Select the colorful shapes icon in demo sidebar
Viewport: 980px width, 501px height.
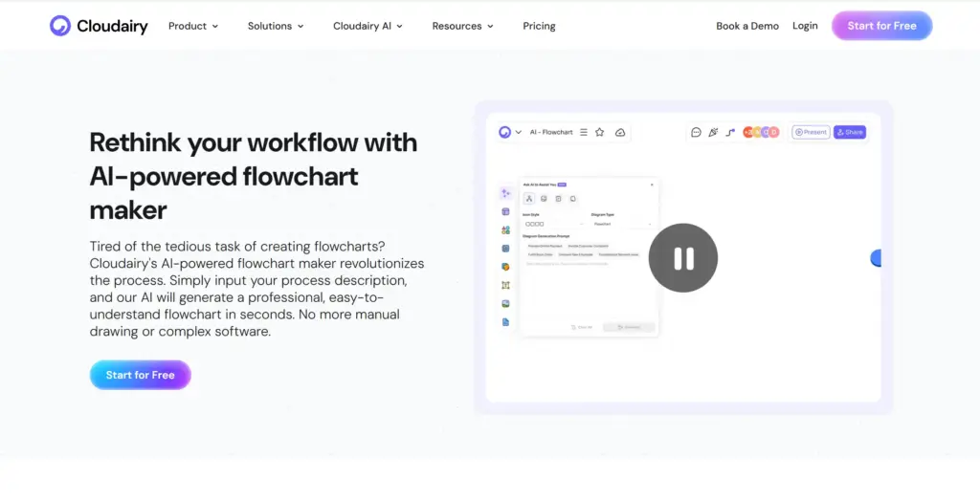(x=505, y=229)
